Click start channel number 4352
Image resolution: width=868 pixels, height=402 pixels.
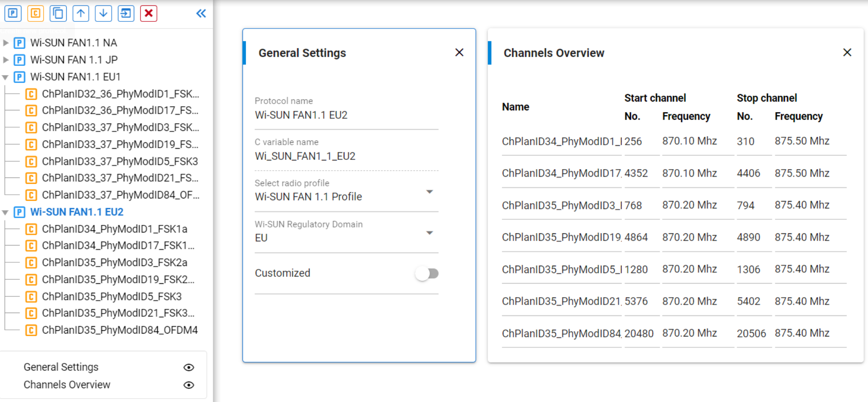pos(636,173)
